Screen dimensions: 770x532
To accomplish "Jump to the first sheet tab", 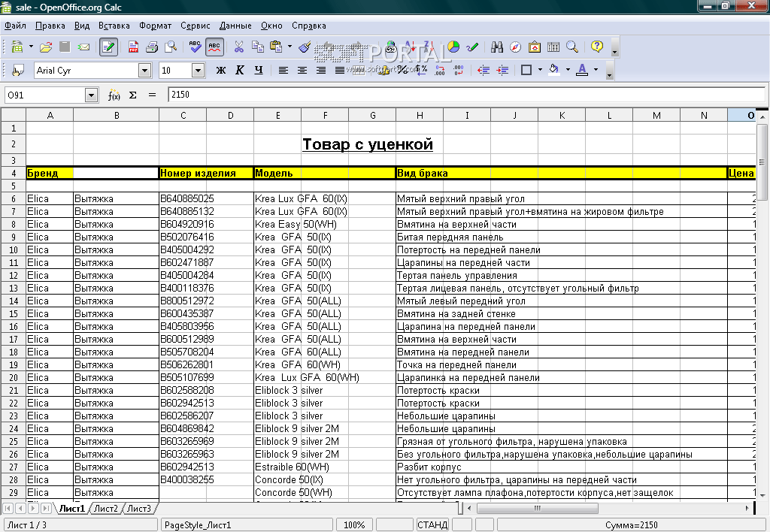I will pyautogui.click(x=8, y=509).
